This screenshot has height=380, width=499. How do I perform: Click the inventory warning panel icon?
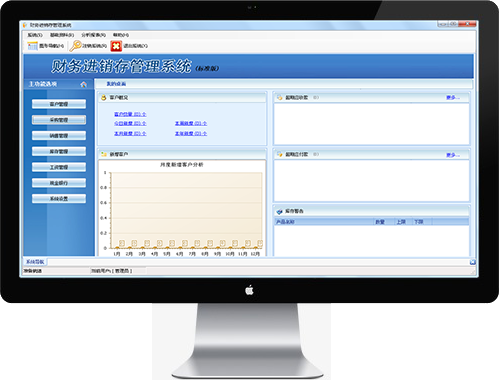click(279, 211)
